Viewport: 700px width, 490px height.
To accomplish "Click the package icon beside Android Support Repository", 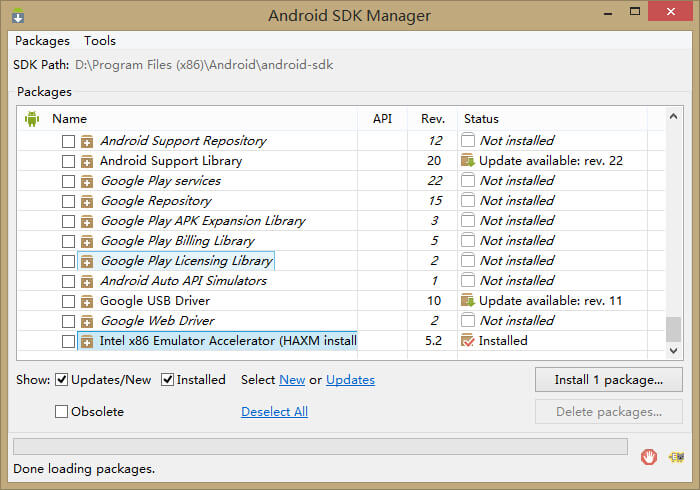I will pyautogui.click(x=87, y=141).
